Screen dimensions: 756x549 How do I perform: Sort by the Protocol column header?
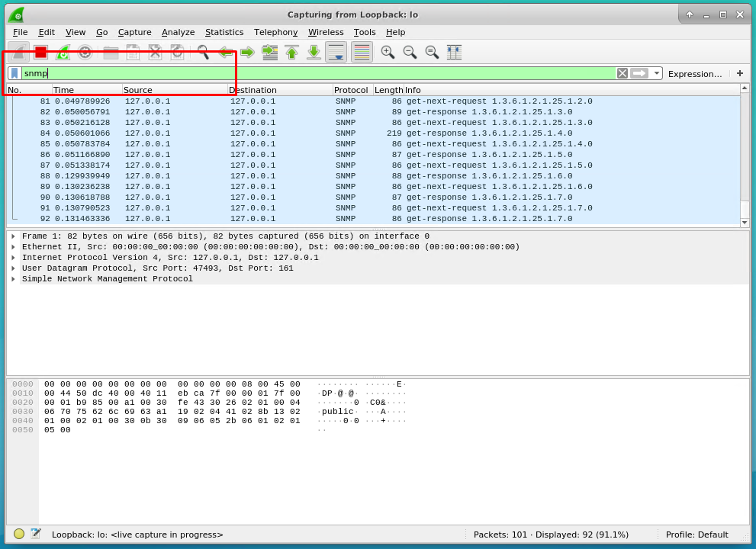click(352, 90)
